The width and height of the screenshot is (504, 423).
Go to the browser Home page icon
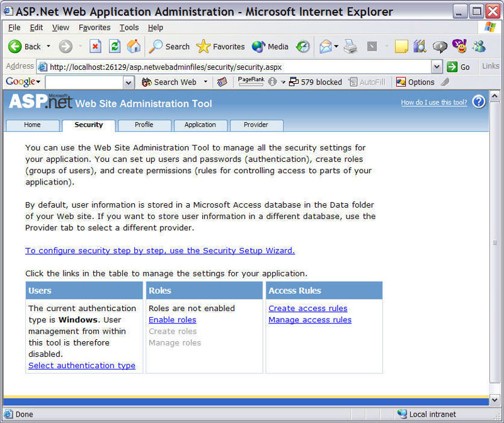[x=134, y=47]
